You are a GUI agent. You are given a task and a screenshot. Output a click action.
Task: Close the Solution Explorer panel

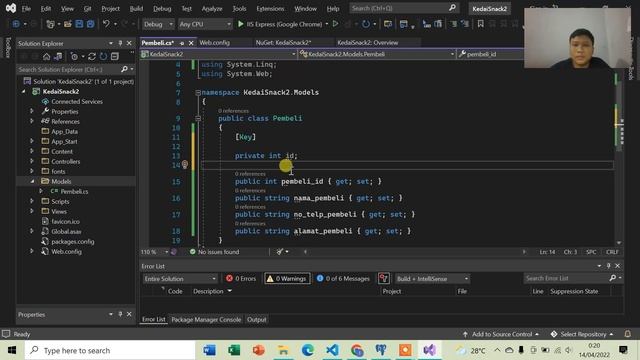129,43
